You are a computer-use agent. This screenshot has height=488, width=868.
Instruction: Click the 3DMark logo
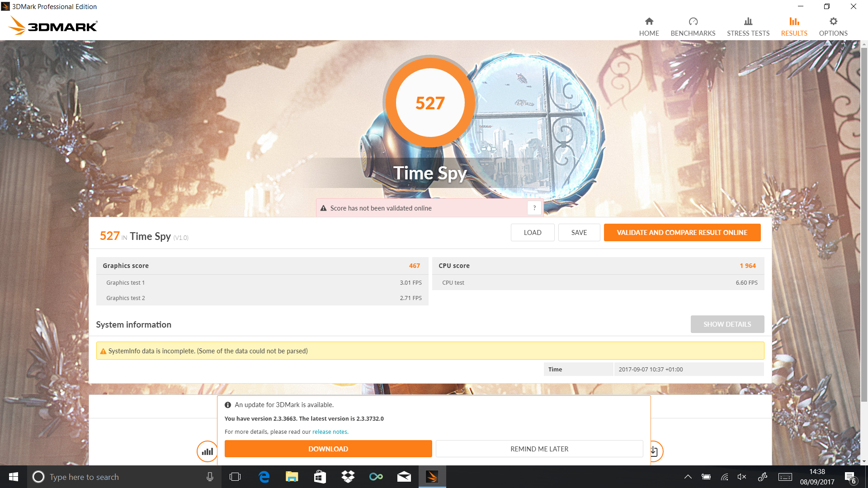coord(53,26)
